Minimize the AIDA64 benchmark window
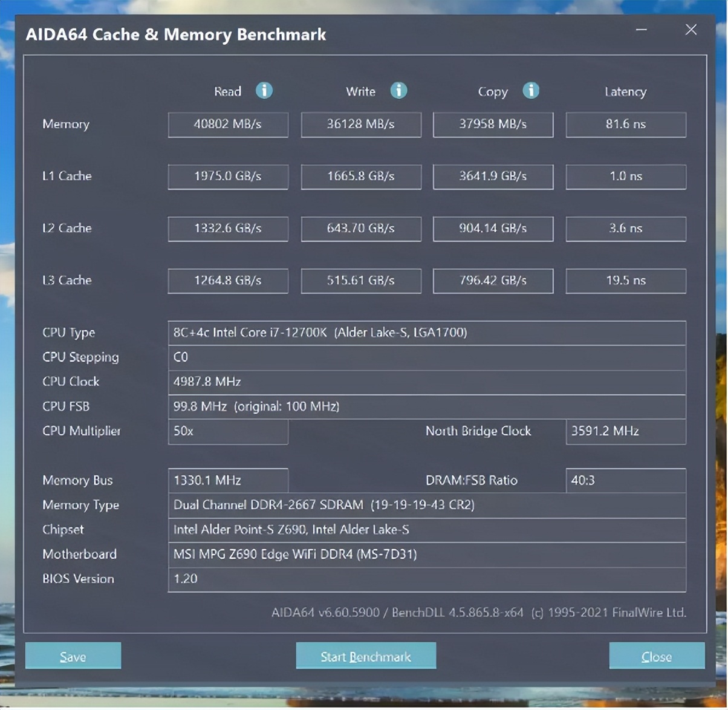Screen dimensions: 728x710 642,30
